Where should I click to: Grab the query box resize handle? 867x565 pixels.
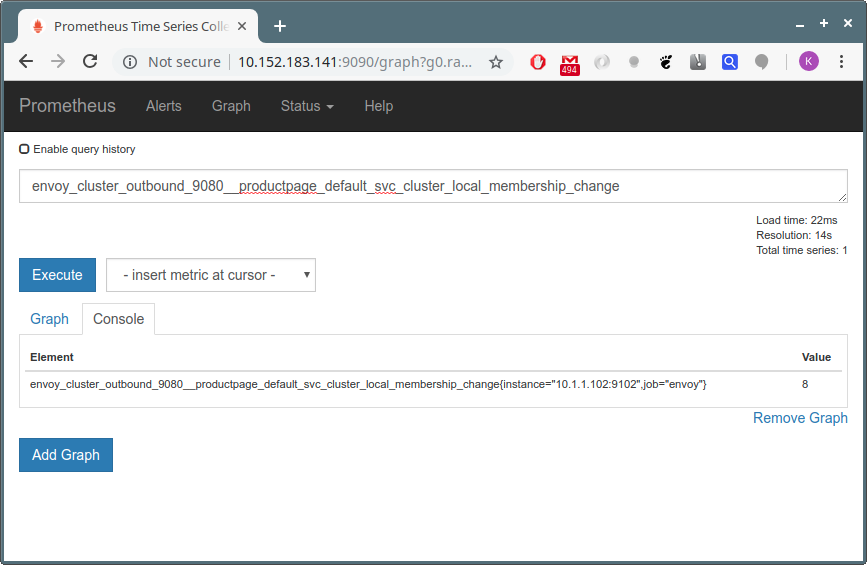(x=842, y=197)
